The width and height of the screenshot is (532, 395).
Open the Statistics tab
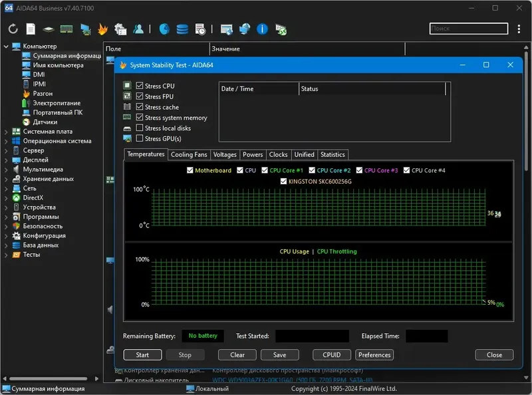[332, 154]
